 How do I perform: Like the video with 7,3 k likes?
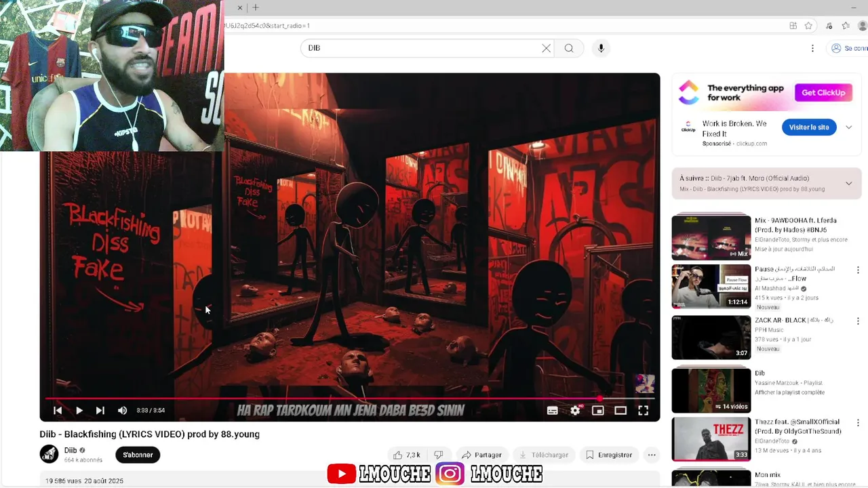pyautogui.click(x=407, y=455)
